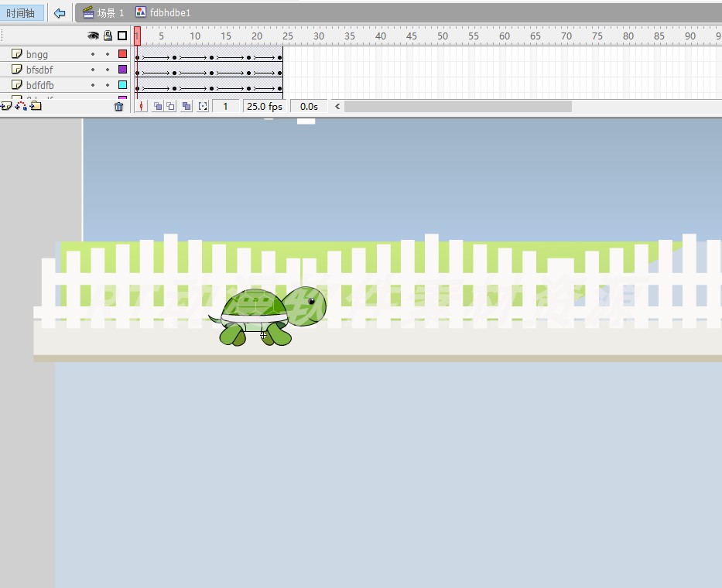Click the scene clapperboard icon
Viewport: 722px width, 588px height.
[x=88, y=12]
